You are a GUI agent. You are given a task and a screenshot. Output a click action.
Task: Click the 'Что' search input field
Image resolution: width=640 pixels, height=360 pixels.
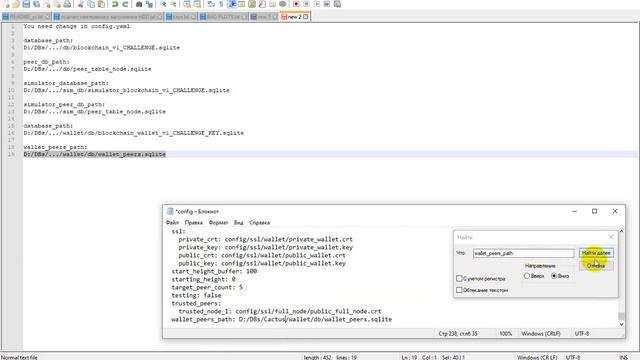pyautogui.click(x=523, y=253)
